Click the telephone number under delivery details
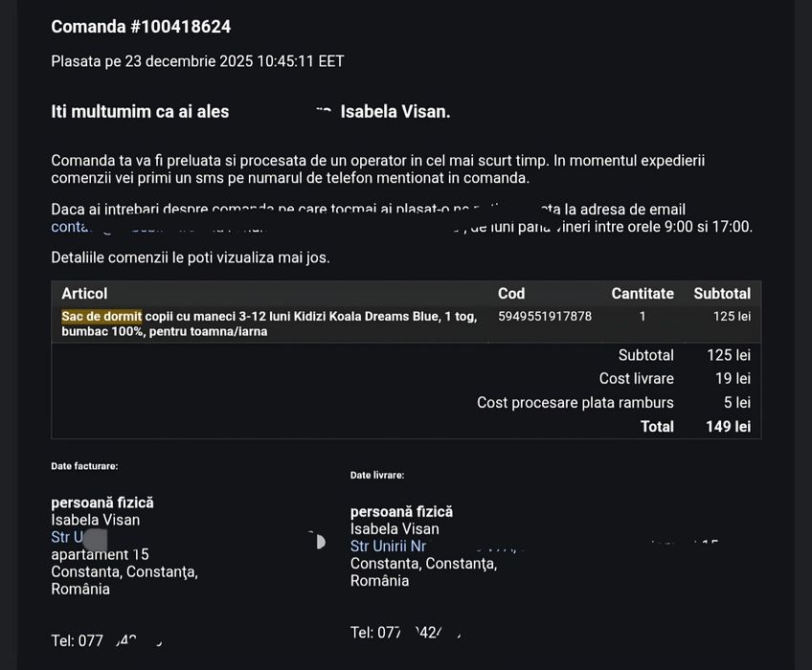 click(405, 633)
